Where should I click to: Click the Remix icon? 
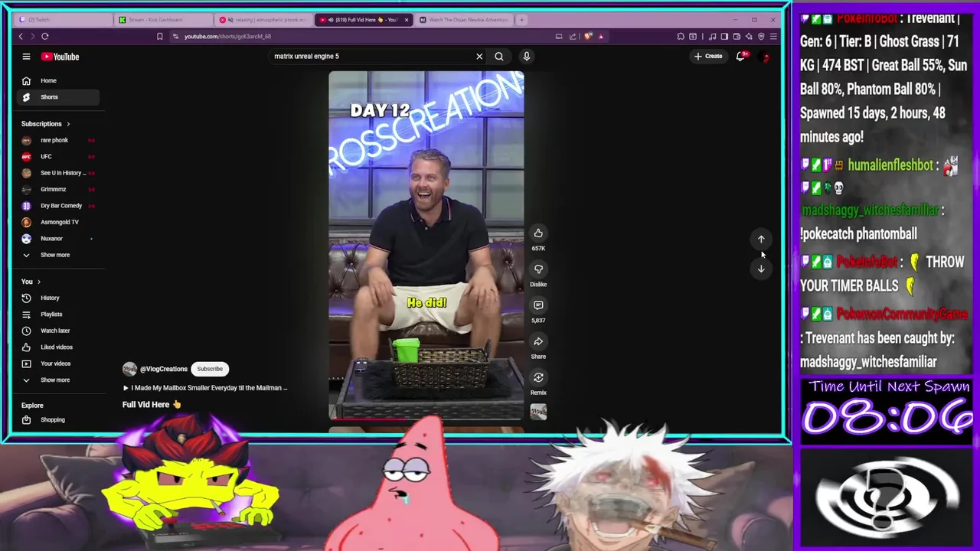coord(538,377)
